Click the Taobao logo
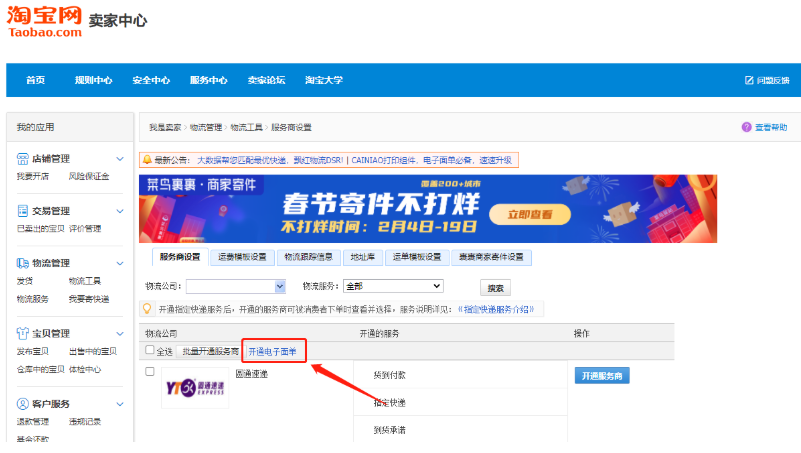801x453 pixels. 44,22
